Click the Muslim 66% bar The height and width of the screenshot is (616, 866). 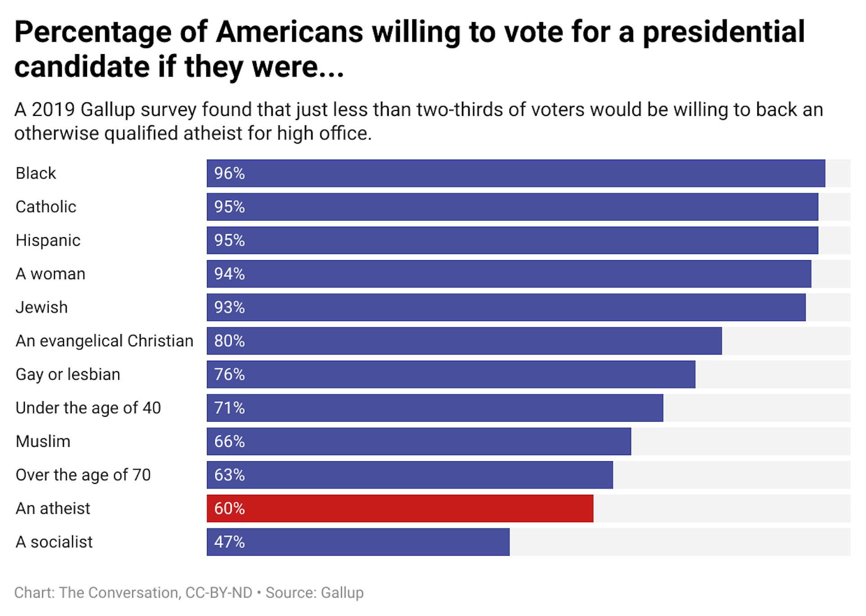[x=419, y=441]
